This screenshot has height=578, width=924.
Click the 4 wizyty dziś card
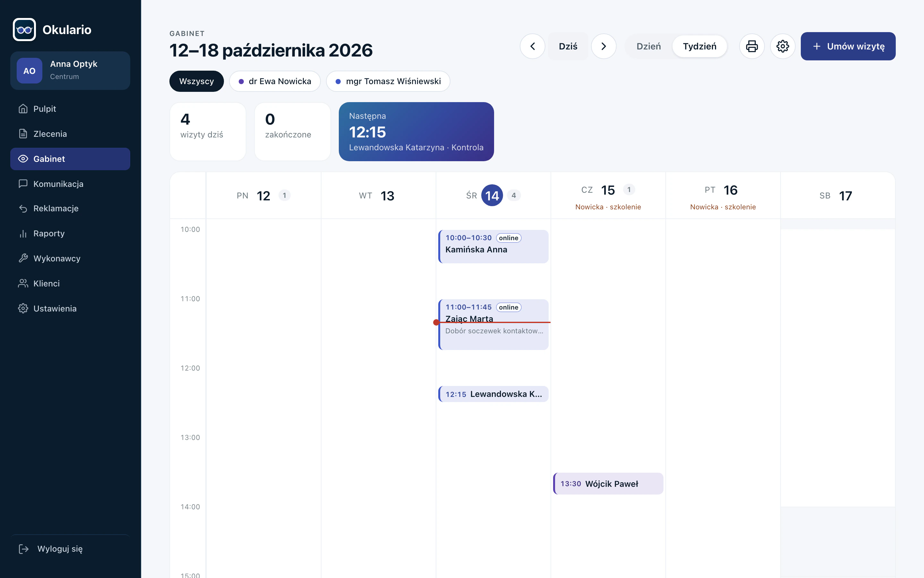coord(208,132)
